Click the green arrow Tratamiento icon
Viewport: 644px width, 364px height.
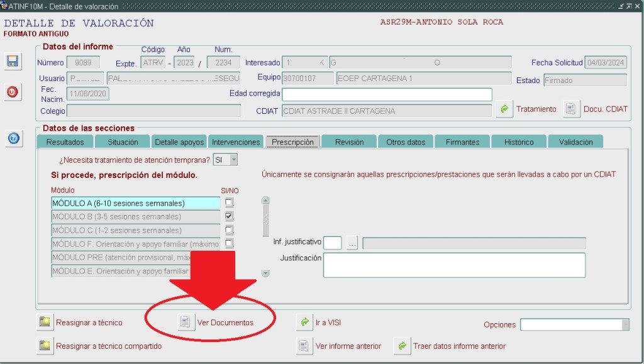coord(504,109)
